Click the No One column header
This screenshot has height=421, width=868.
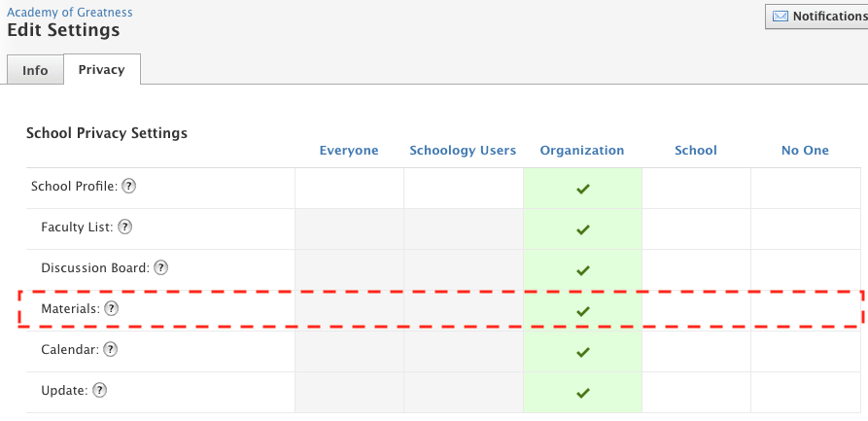(805, 151)
